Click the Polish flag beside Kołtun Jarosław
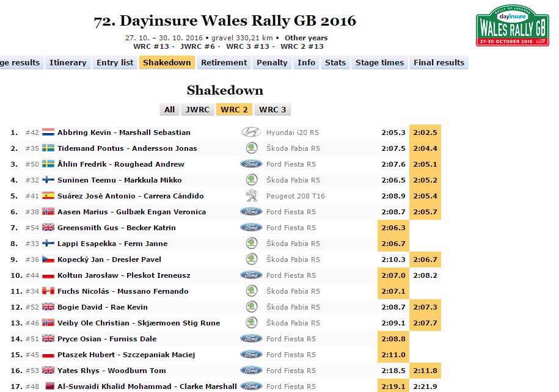 [x=48, y=275]
